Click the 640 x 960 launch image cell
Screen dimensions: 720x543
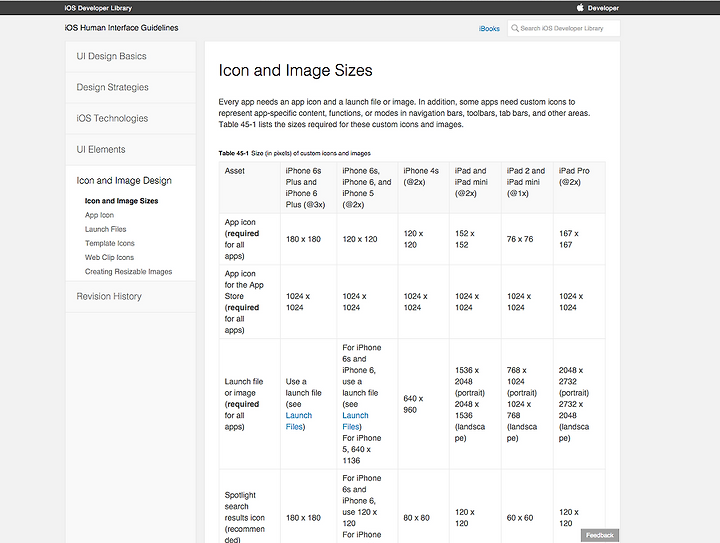[x=423, y=404]
